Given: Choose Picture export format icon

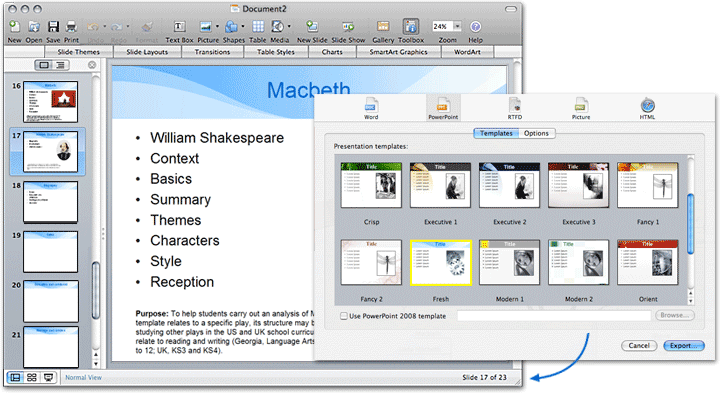Looking at the screenshot, I should (581, 106).
